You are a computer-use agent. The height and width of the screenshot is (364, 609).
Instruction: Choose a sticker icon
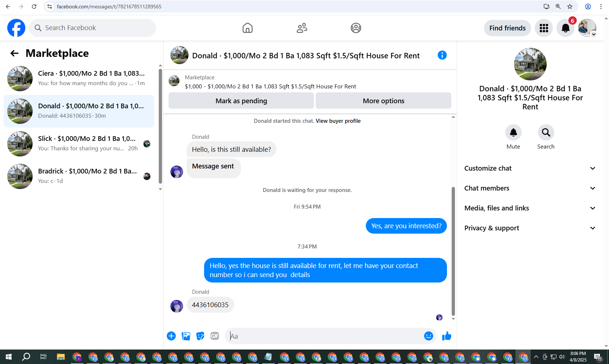pos(200,336)
